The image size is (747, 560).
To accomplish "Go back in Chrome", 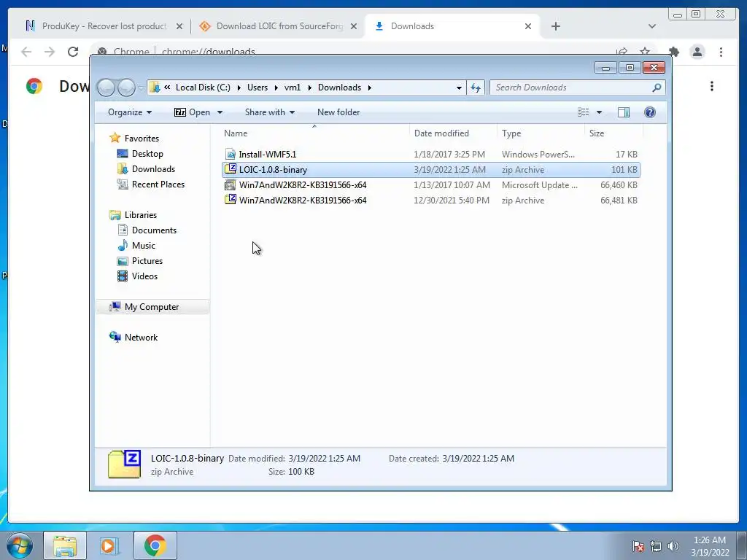I will tap(26, 52).
